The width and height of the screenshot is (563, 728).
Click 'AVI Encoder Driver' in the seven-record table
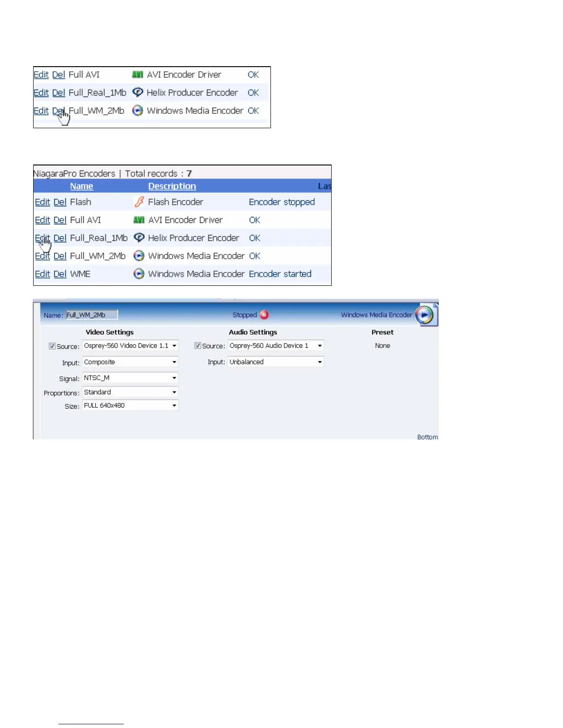[185, 220]
